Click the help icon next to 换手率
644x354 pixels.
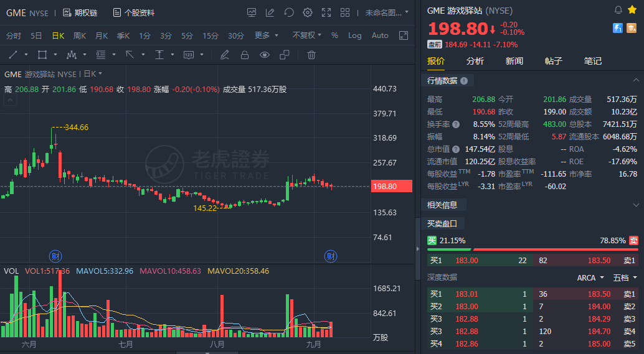point(456,124)
